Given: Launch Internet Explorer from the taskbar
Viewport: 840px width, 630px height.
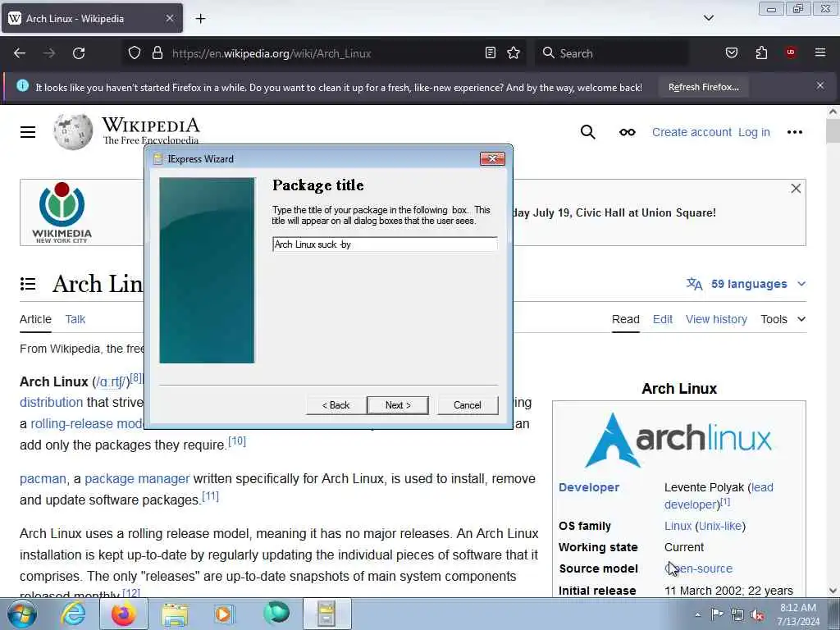Looking at the screenshot, I should 73,614.
